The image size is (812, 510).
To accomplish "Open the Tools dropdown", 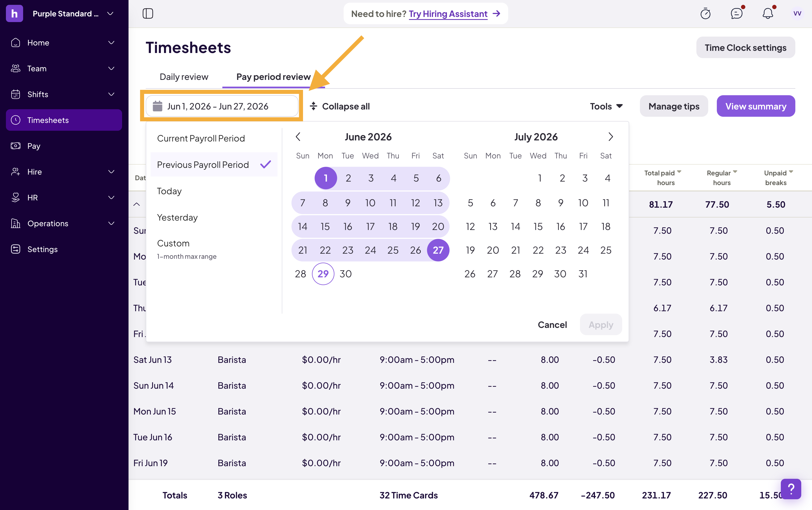I will [606, 106].
